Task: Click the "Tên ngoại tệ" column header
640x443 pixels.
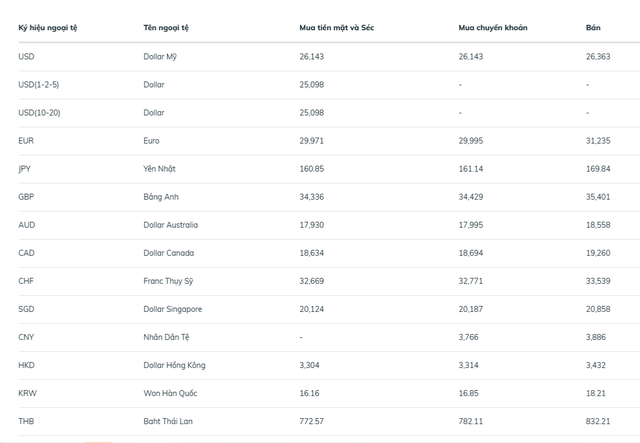Action: pos(166,27)
